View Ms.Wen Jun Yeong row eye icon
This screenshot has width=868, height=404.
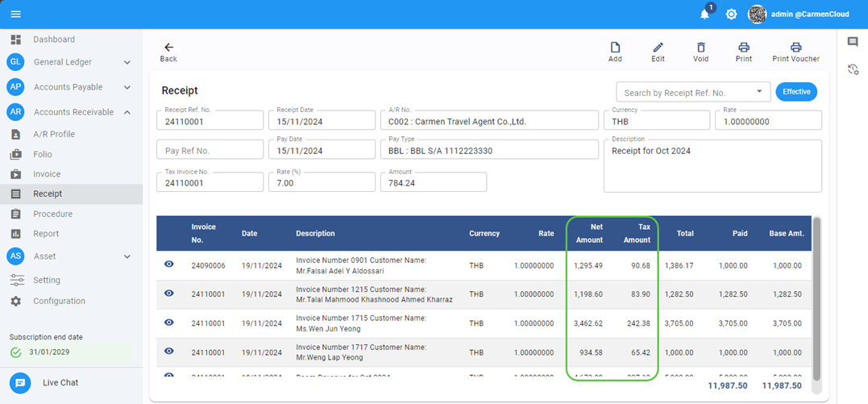click(x=169, y=323)
